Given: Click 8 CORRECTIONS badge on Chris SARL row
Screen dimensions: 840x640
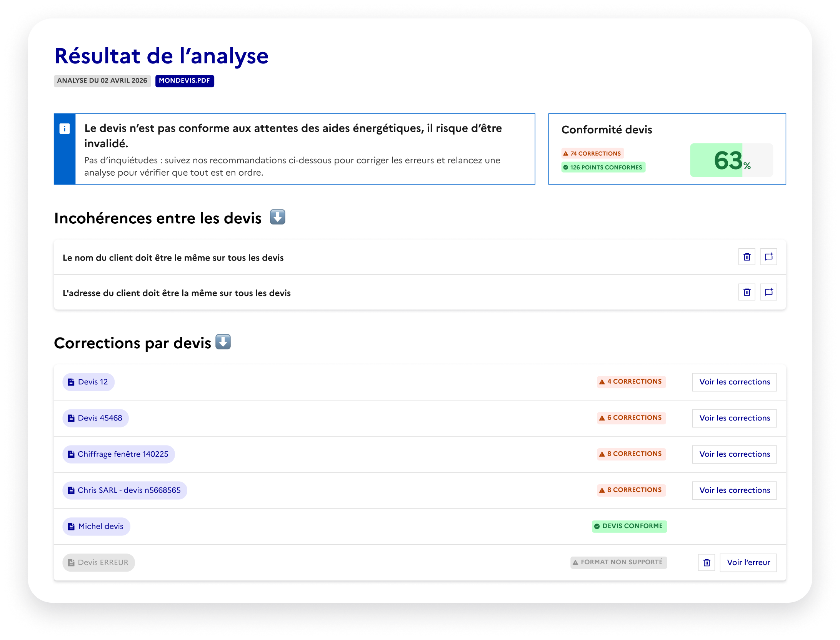Looking at the screenshot, I should (x=631, y=490).
